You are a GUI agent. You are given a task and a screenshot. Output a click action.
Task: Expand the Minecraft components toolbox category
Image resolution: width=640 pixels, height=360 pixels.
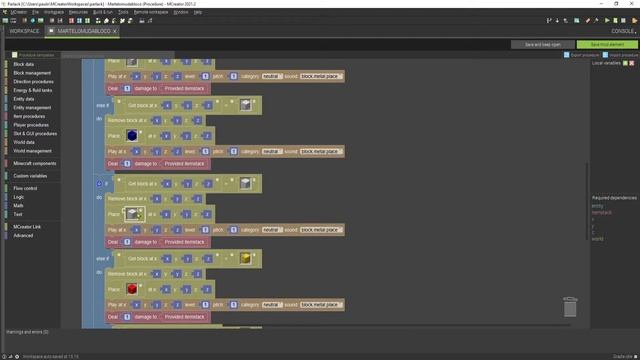coord(35,163)
